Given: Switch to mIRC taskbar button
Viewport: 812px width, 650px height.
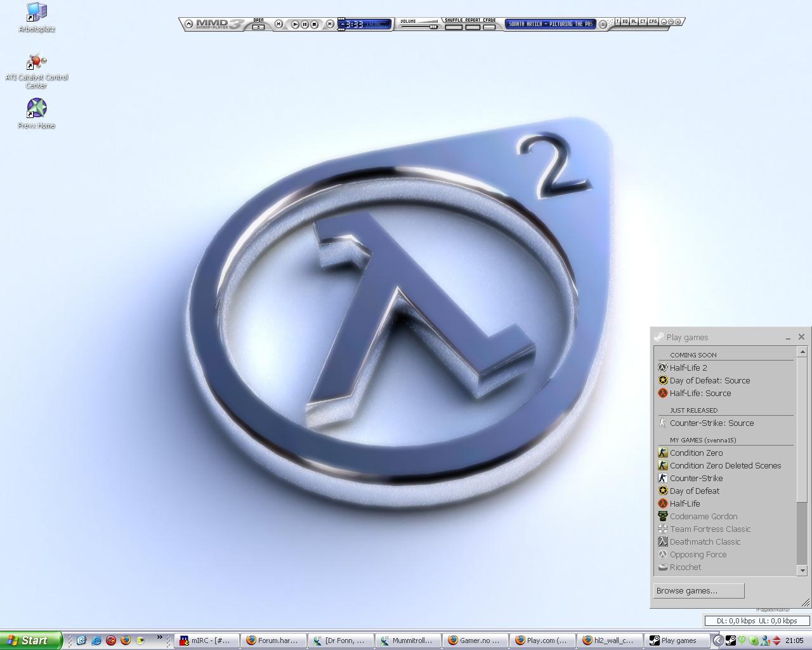Looking at the screenshot, I should pos(207,640).
